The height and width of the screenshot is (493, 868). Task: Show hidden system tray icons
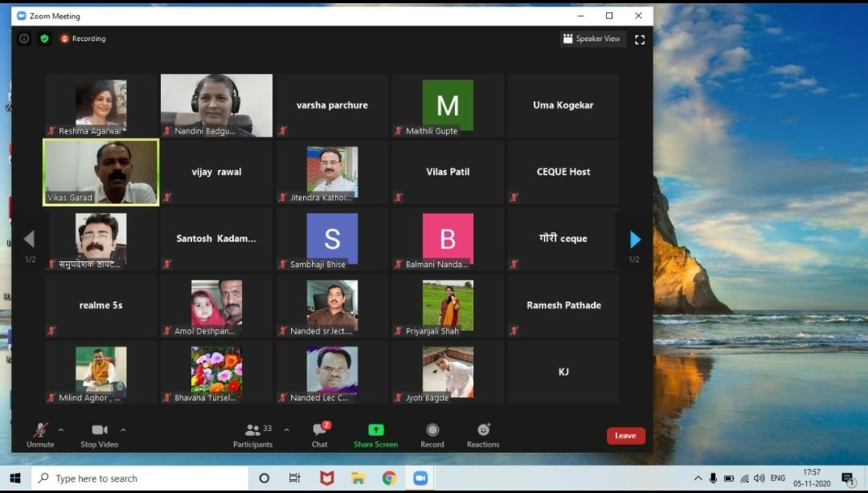pos(698,478)
